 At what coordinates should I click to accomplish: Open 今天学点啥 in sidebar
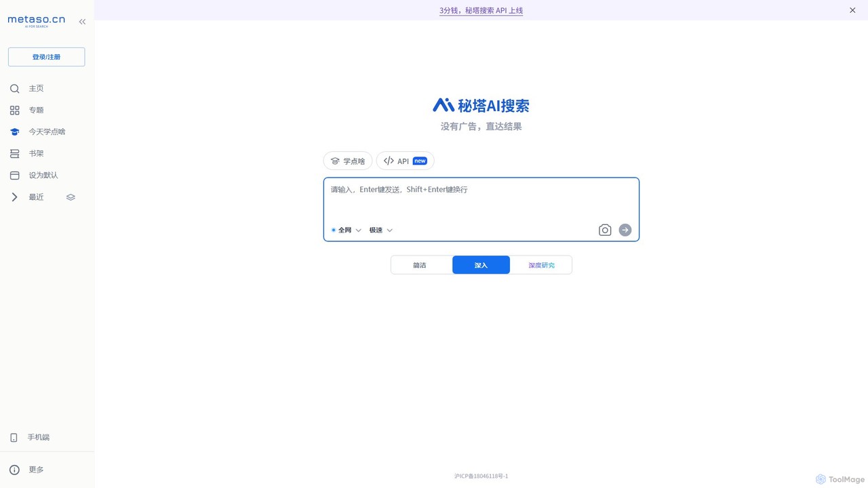[x=47, y=132]
